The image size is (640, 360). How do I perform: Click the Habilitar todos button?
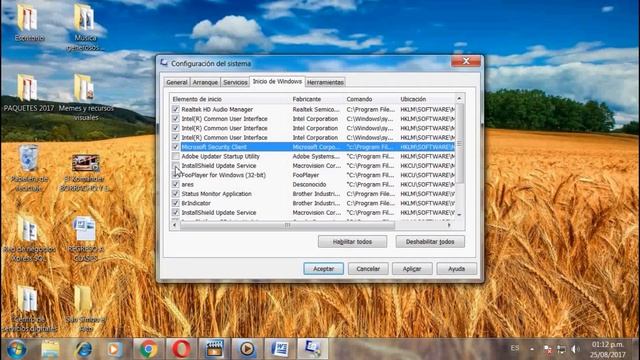point(352,242)
